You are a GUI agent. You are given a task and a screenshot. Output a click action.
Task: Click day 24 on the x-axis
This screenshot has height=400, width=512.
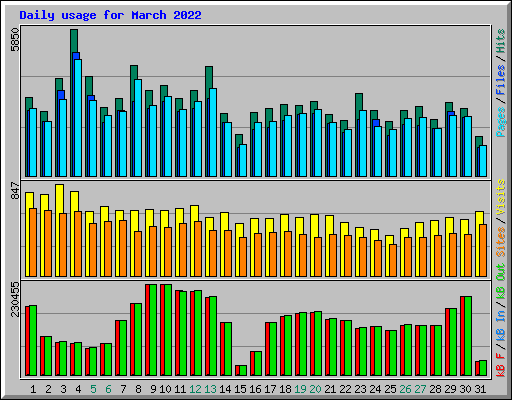(x=375, y=389)
